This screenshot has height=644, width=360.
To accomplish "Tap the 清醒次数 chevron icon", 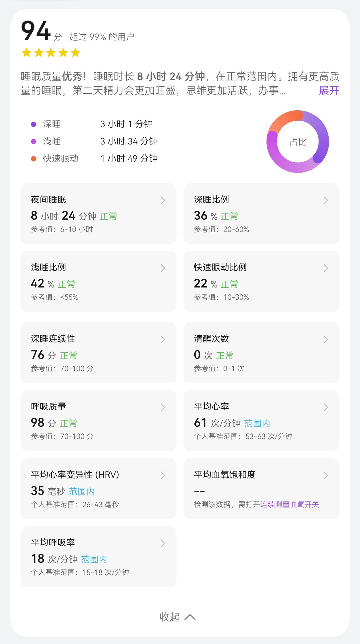I will (326, 340).
